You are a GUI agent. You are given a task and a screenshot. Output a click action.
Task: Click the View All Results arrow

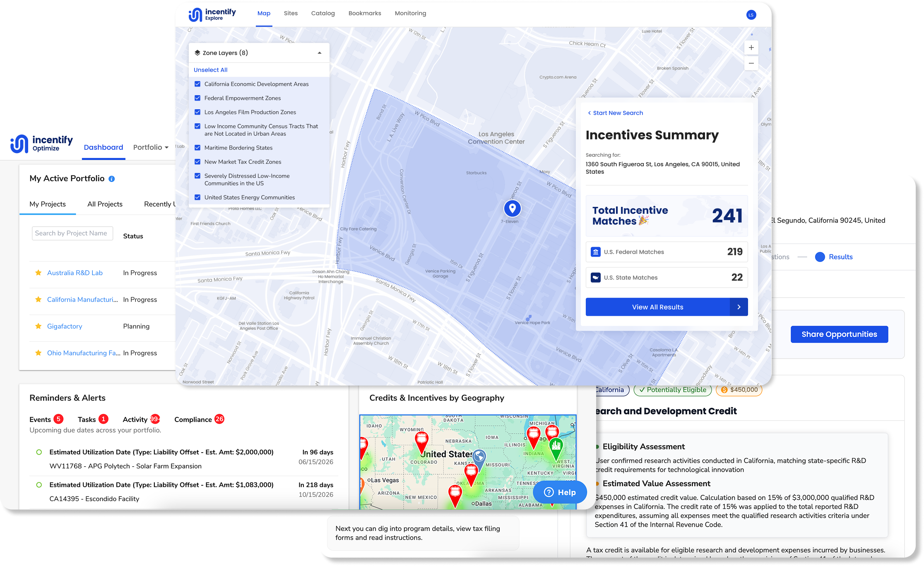[x=739, y=307]
